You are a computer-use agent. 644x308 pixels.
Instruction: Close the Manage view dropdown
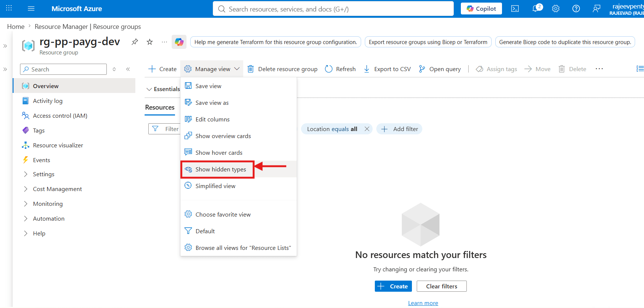tap(212, 69)
